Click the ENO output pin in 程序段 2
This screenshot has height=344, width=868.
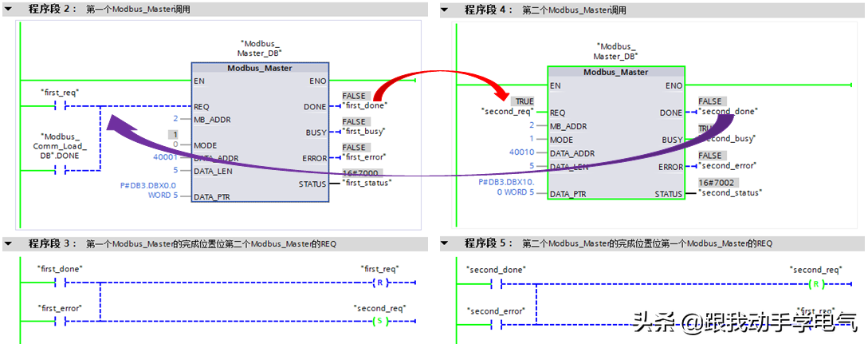coord(318,81)
